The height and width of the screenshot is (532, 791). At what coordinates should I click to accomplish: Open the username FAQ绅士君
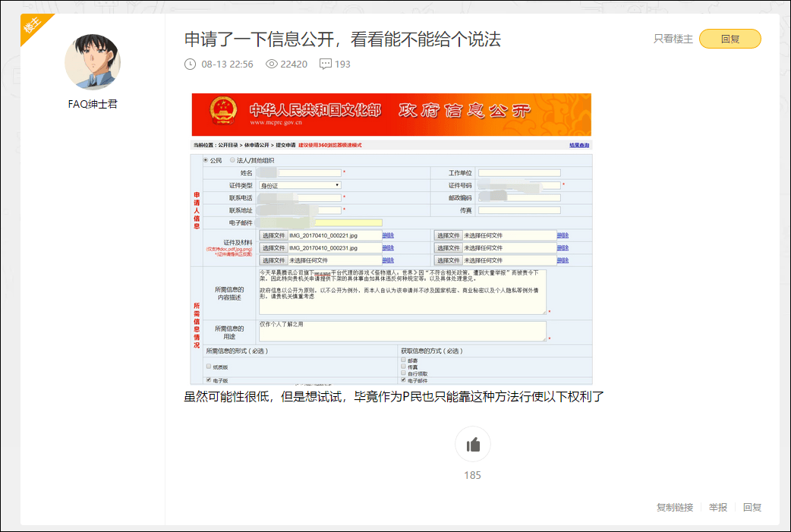pos(93,104)
